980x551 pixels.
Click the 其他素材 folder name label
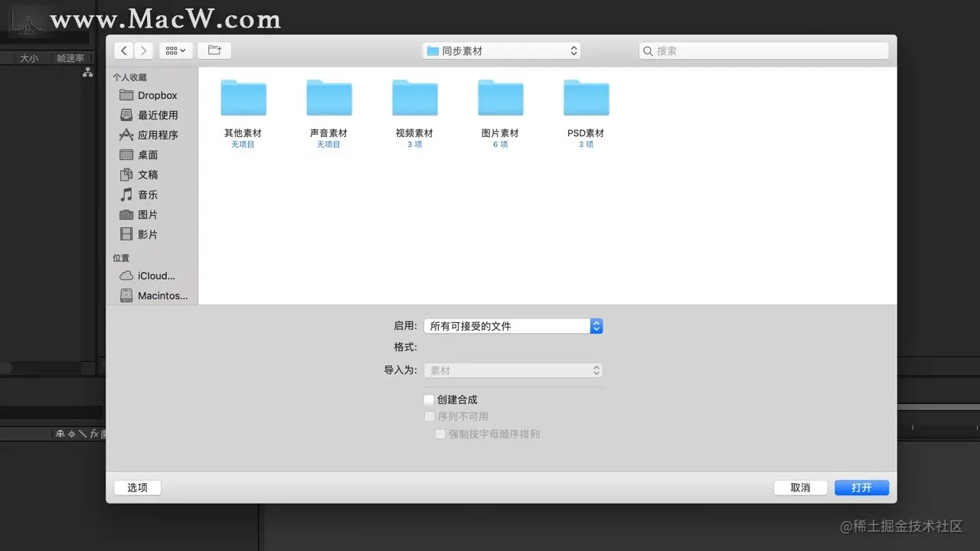pos(243,133)
